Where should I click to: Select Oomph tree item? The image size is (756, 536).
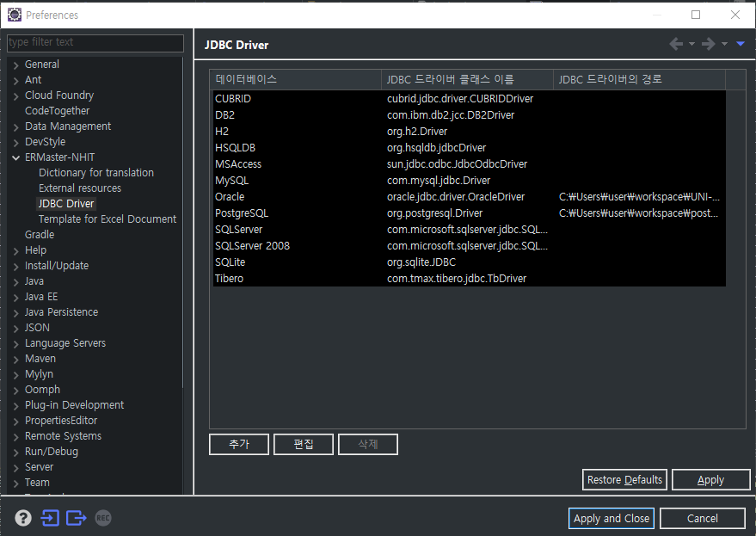click(x=42, y=390)
